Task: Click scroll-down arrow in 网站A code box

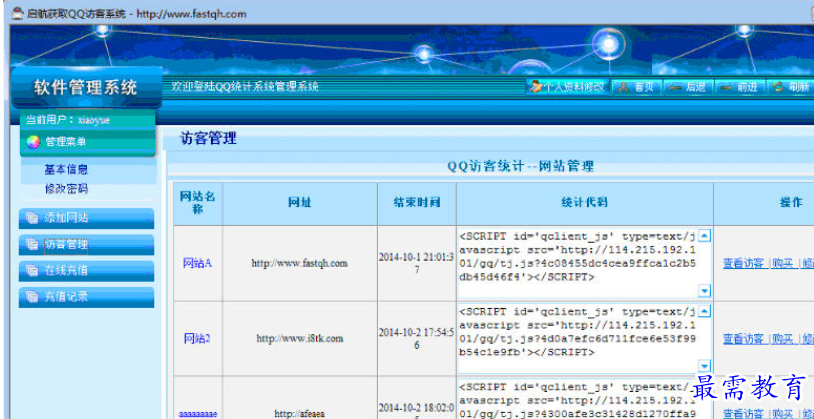Action: 704,291
